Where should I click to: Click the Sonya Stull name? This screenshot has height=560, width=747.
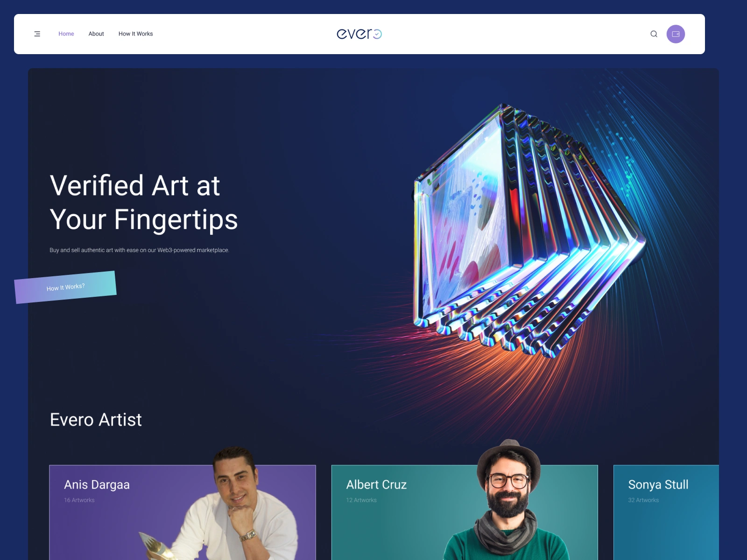pyautogui.click(x=658, y=485)
